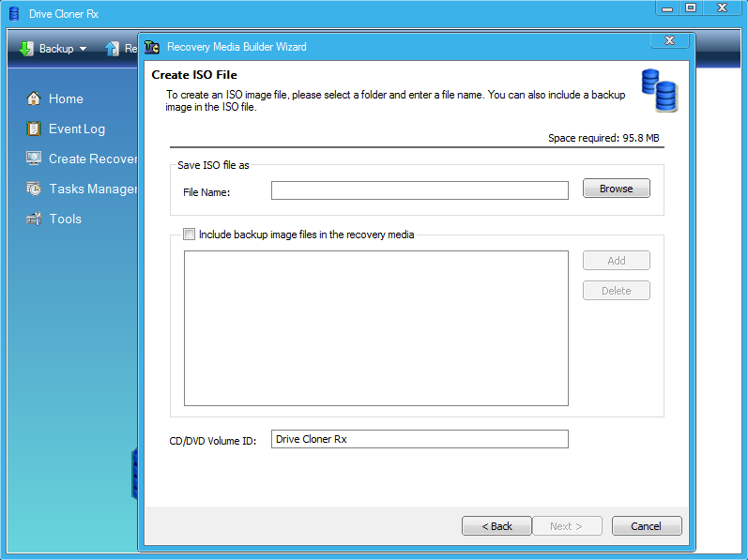
Task: Enable Include backup image files checkbox
Action: (x=190, y=235)
